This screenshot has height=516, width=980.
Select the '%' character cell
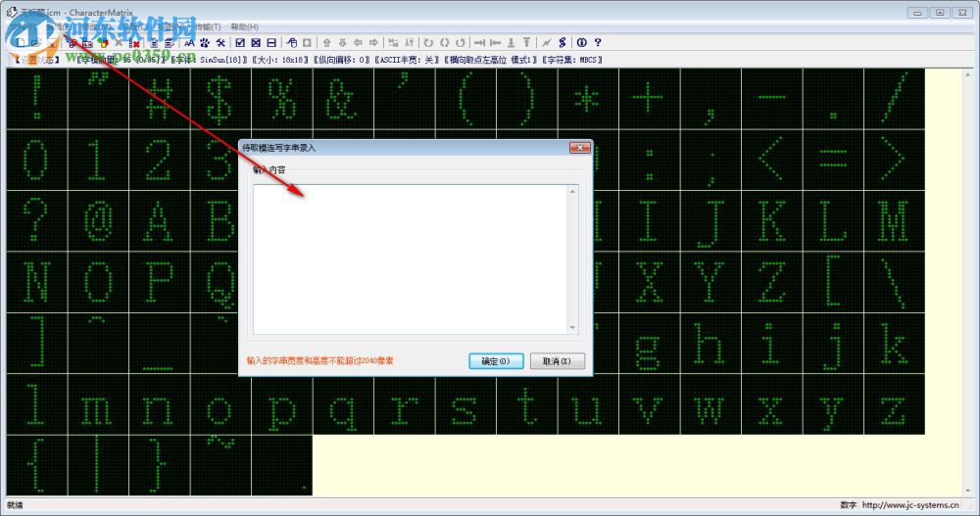click(x=282, y=98)
